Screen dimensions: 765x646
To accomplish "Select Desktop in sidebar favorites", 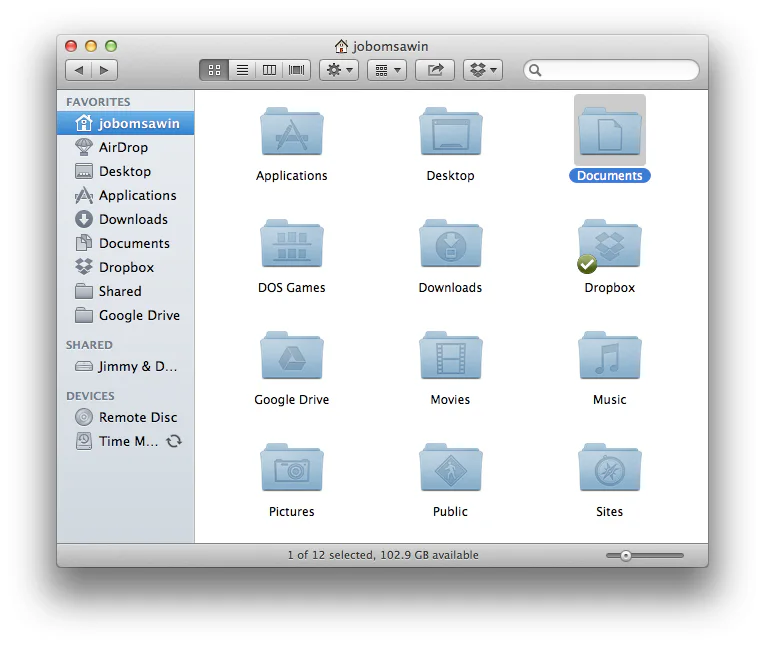I will pyautogui.click(x=125, y=171).
